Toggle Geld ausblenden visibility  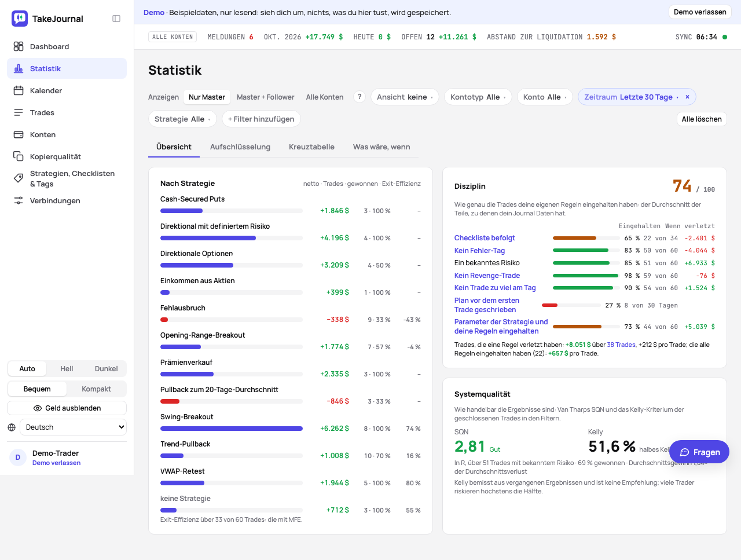click(x=67, y=408)
